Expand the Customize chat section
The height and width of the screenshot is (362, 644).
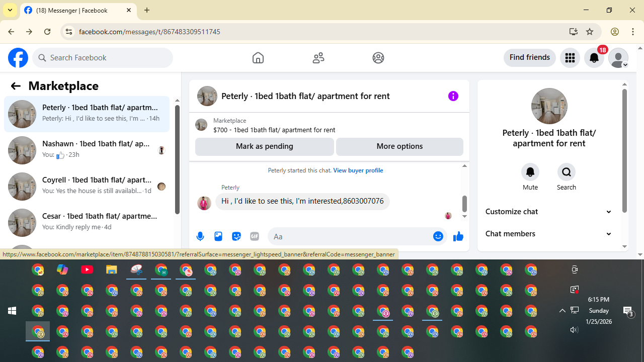548,212
